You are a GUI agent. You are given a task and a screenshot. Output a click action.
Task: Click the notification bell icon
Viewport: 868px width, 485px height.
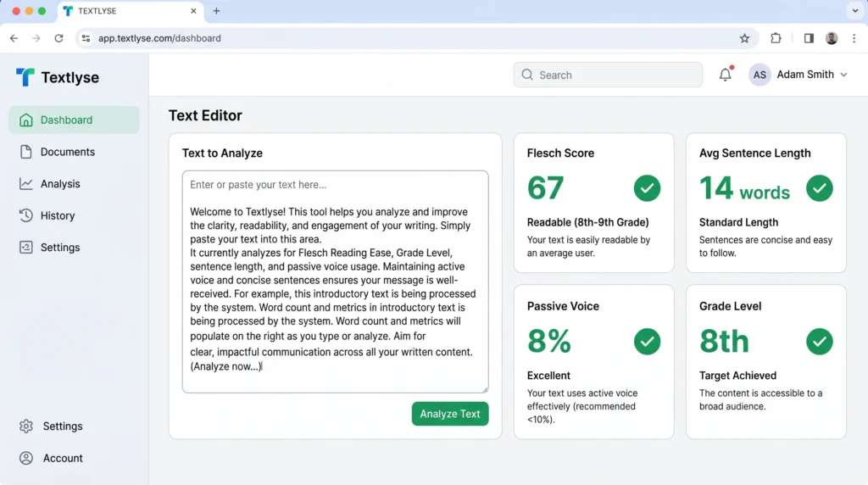coord(725,75)
